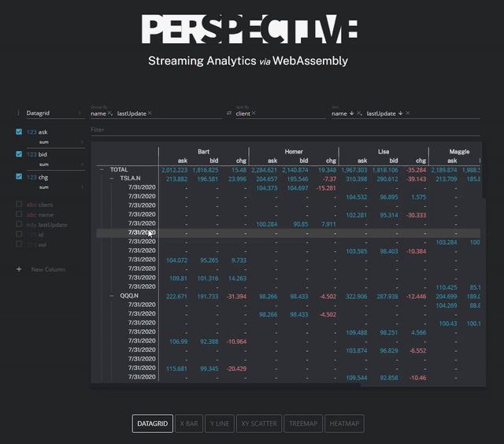The height and width of the screenshot is (444, 504).
Task: Enable the vol column checkbox
Action: click(x=19, y=244)
